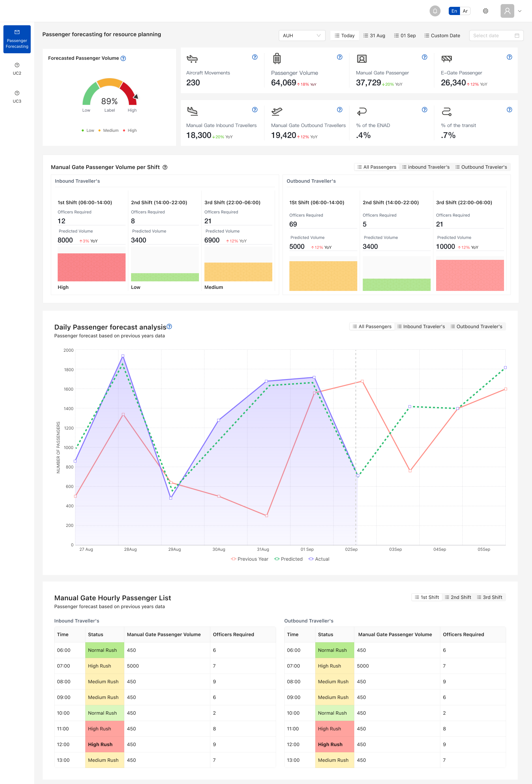Screen dimensions: 532x784
Task: Click help icon on Aircraft Movements card
Action: click(x=255, y=57)
